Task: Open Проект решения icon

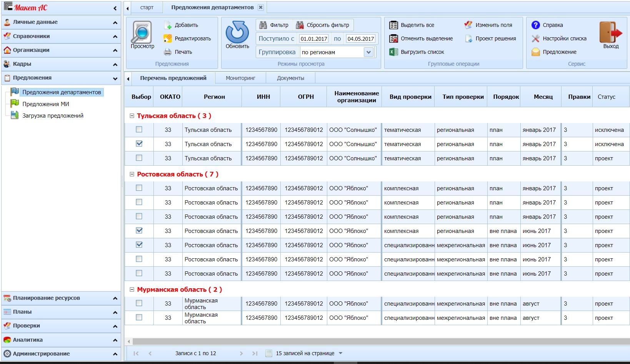Action: (x=468, y=38)
